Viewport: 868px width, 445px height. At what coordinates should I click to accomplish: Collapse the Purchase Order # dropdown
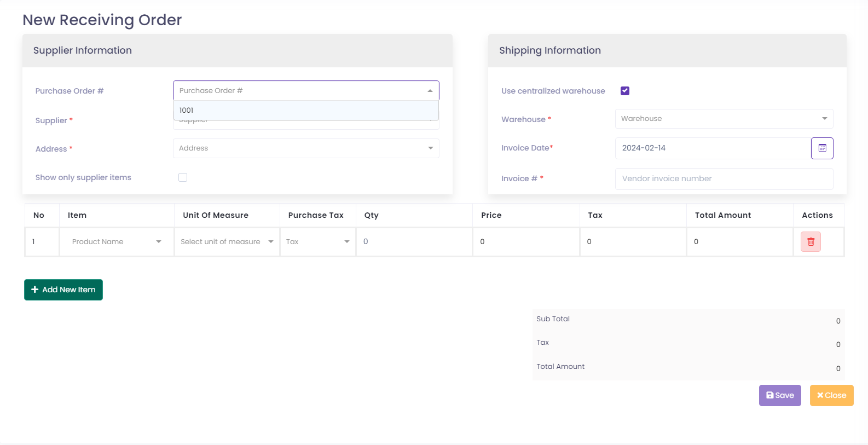pos(430,91)
